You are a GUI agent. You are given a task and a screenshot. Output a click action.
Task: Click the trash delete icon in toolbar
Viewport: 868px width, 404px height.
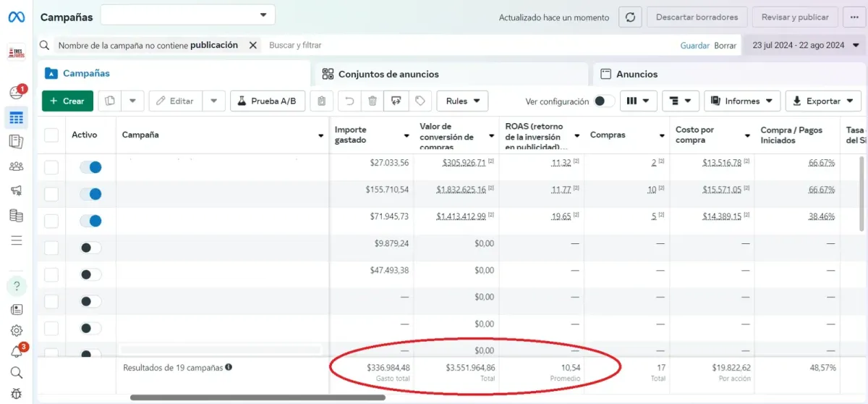(x=372, y=101)
